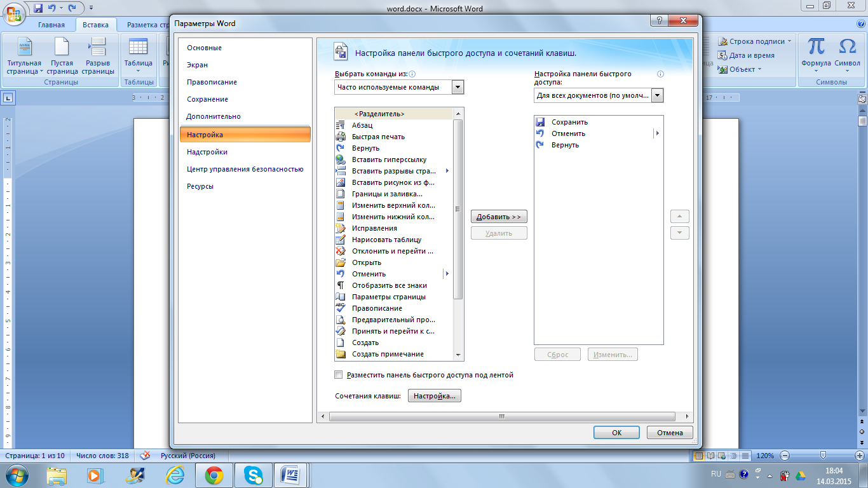Click the dialog help question mark
Image resolution: width=868 pixels, height=488 pixels.
point(658,21)
